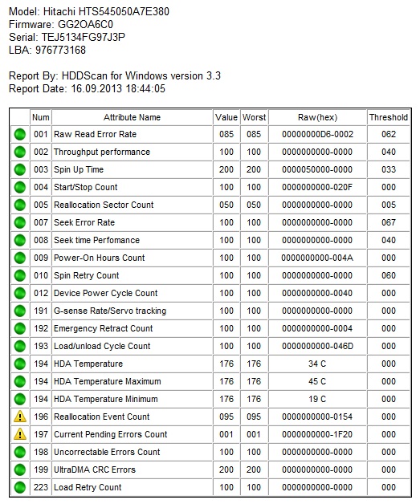Click the Attribute Name column header
Image resolution: width=420 pixels, height=504 pixels.
coord(132,117)
